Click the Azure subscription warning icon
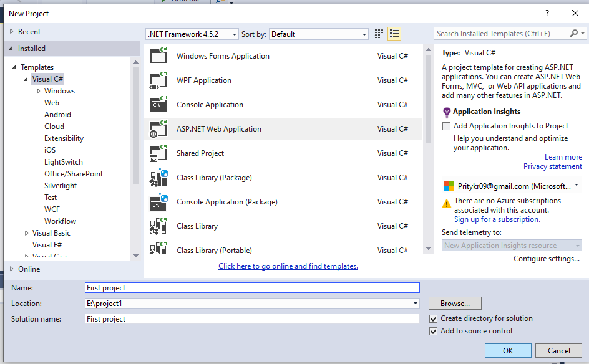The image size is (589, 364). click(x=446, y=203)
